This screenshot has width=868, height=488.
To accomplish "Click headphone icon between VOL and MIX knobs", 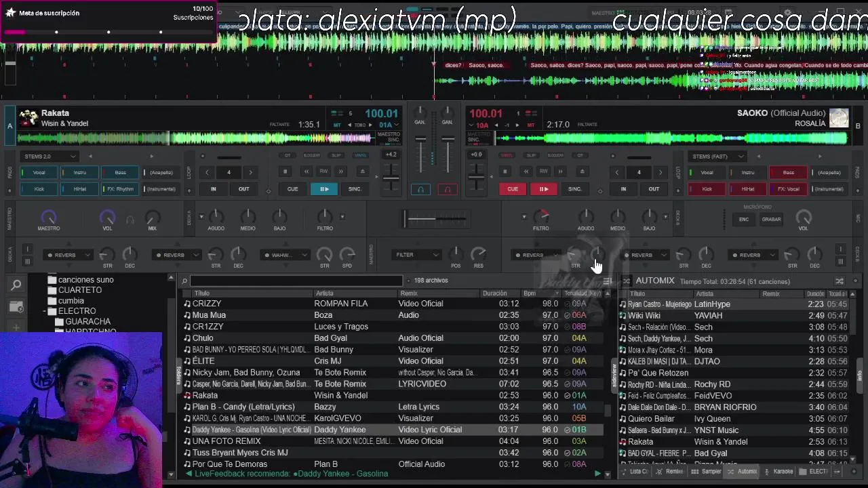I will pos(130,219).
